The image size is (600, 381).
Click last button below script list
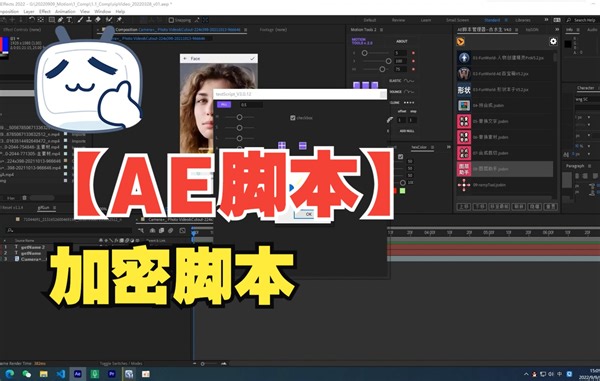551,207
